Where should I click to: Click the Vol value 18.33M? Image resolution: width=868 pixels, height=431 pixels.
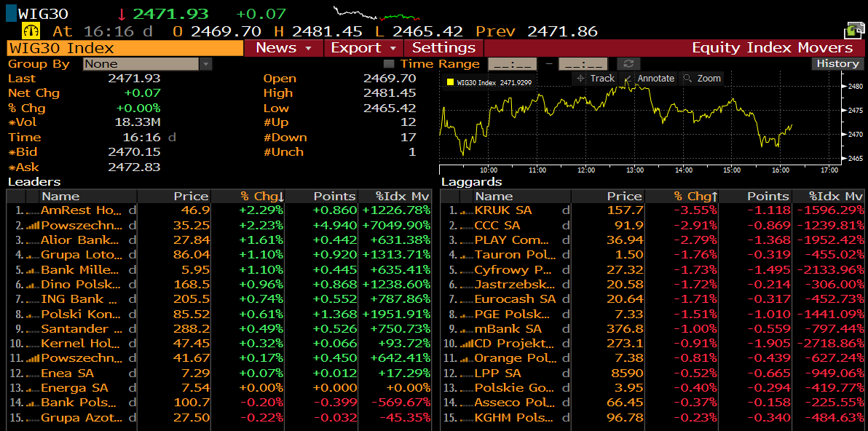coord(138,122)
